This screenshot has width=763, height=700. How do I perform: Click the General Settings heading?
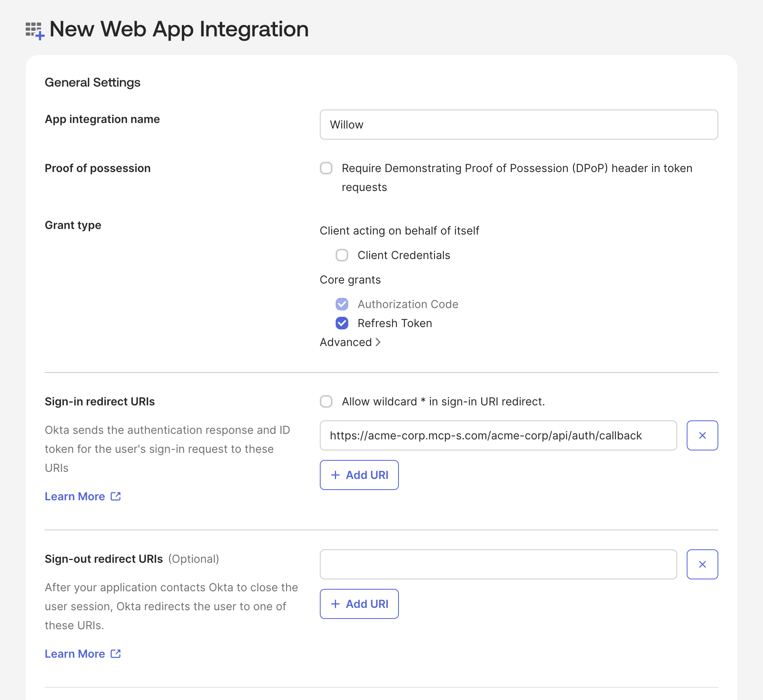(x=93, y=82)
